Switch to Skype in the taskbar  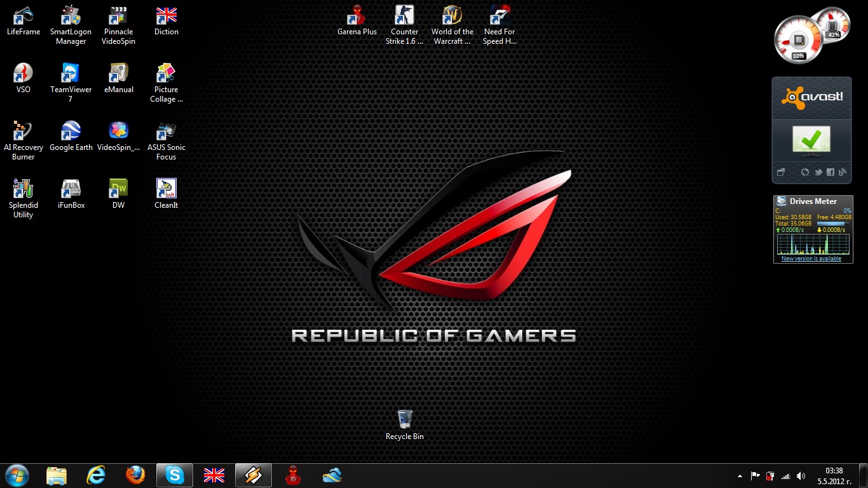coord(175,475)
